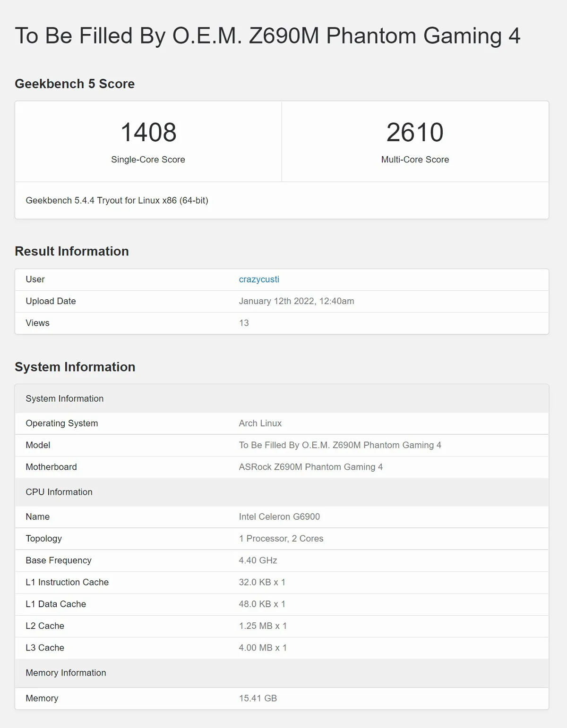This screenshot has height=728, width=567.
Task: Click the L1 Data Cache label
Action: click(56, 604)
